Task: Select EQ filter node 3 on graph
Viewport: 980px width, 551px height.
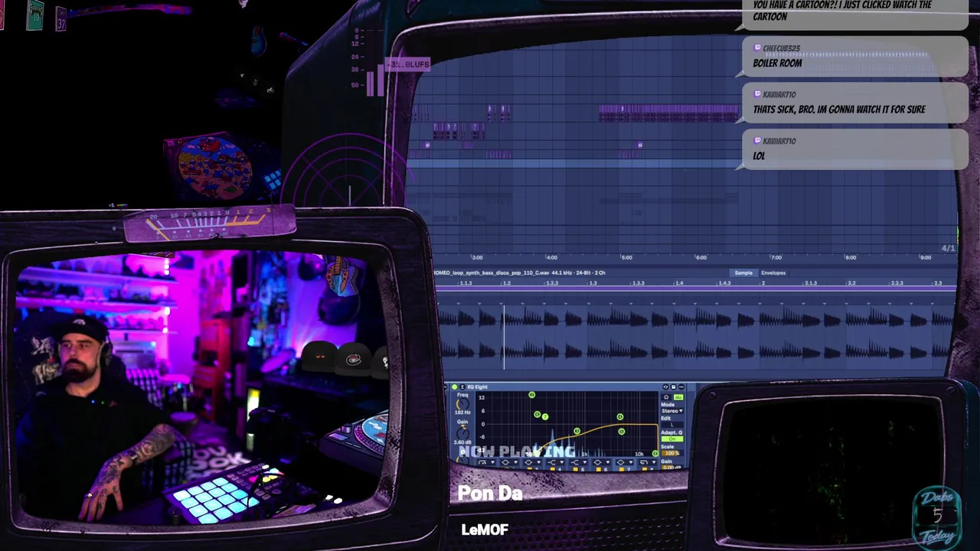Action: (x=577, y=431)
